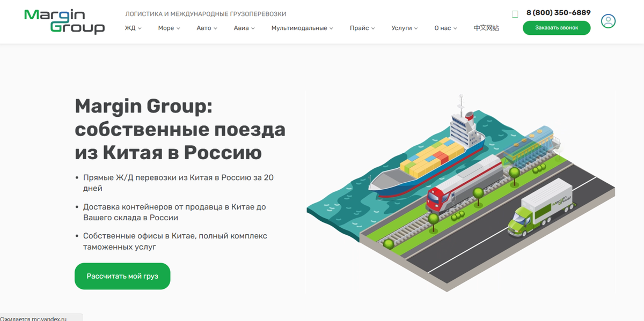The height and width of the screenshot is (321, 644).
Task: Click the Заказать звонок button
Action: [557, 28]
